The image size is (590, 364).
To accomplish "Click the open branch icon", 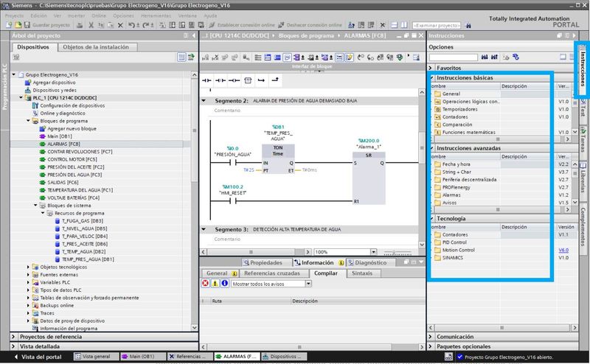I will pos(261,80).
